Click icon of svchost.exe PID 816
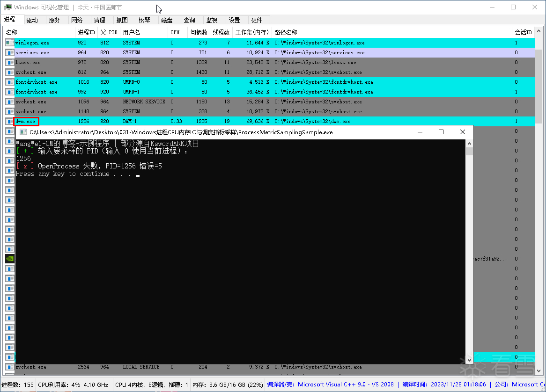Image resolution: width=546 pixels, height=392 pixels. [9, 73]
